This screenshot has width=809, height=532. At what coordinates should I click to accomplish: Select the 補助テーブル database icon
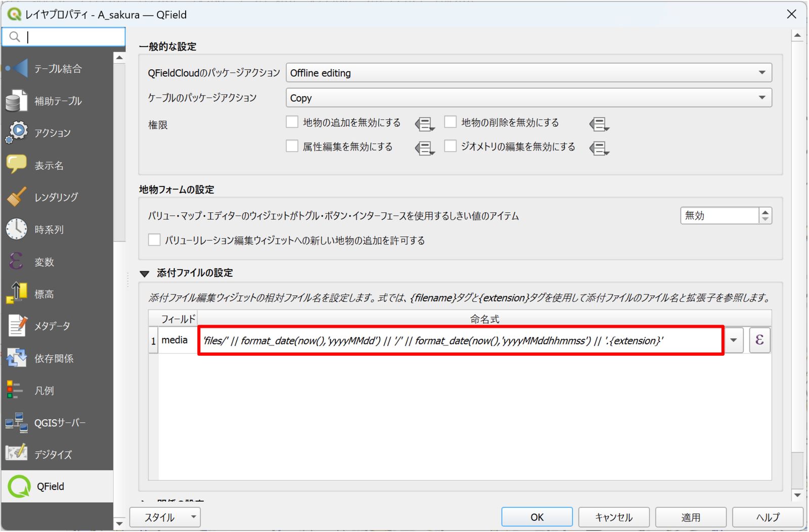(x=17, y=101)
